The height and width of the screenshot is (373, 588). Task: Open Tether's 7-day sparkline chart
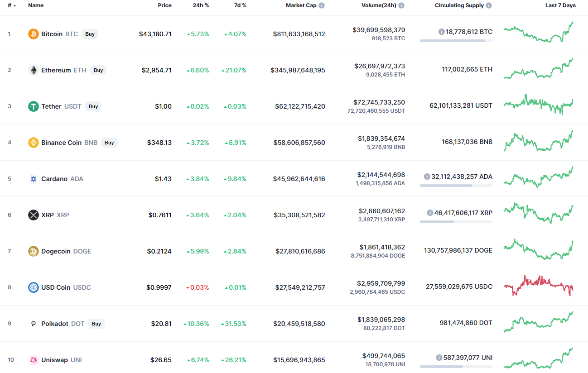point(539,104)
